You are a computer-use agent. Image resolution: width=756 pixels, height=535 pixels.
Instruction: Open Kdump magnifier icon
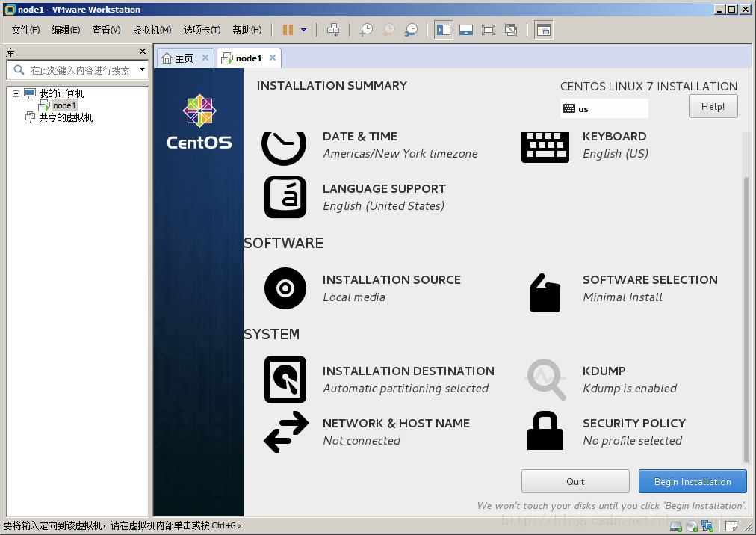pyautogui.click(x=546, y=379)
